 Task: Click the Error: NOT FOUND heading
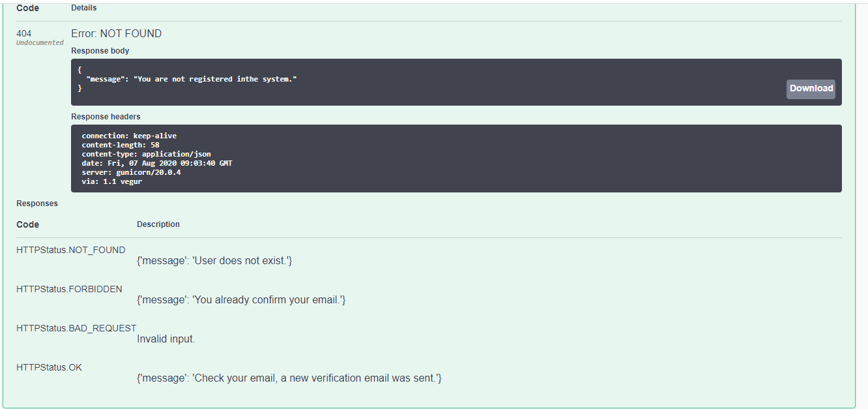coord(116,33)
